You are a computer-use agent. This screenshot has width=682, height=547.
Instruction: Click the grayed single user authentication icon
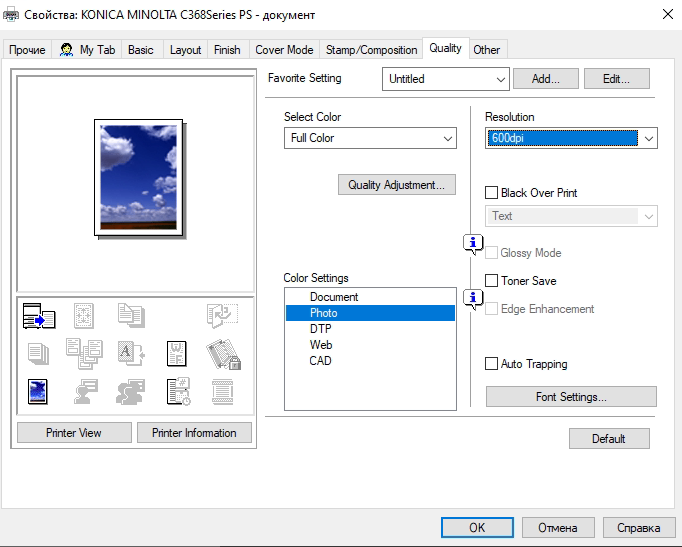click(x=86, y=391)
